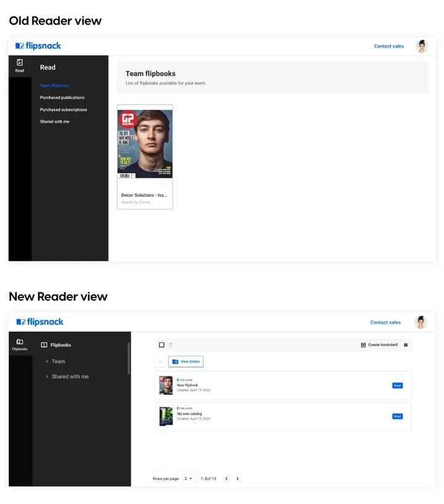Viewport: 444px width, 504px height.
Task: Open the Decor Solutions flipbook thumbnail
Action: (x=145, y=144)
